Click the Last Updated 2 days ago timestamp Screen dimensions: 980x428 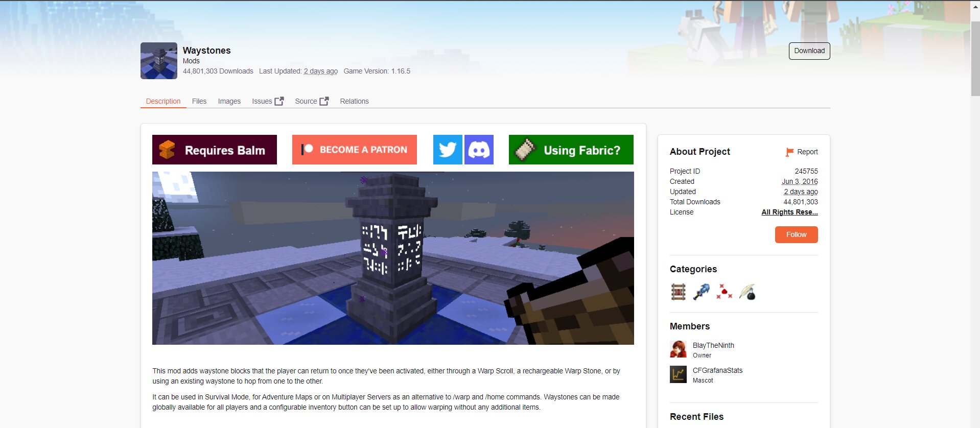click(321, 71)
